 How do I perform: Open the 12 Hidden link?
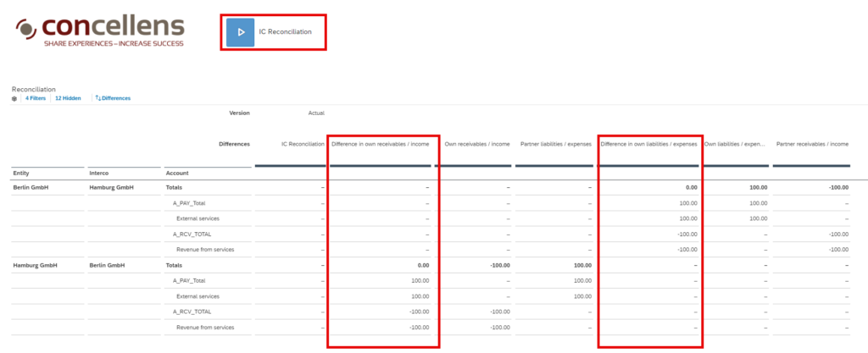[68, 98]
